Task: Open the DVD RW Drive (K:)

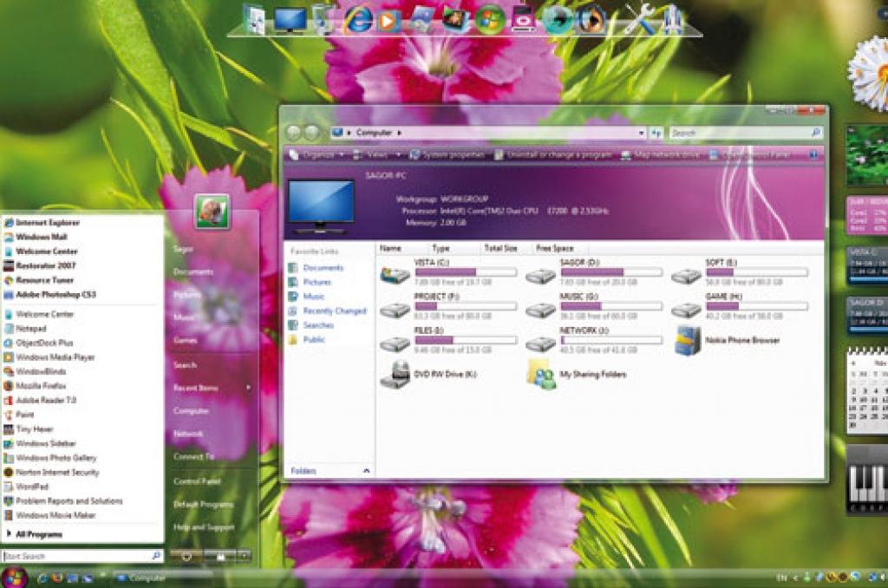Action: [395, 374]
